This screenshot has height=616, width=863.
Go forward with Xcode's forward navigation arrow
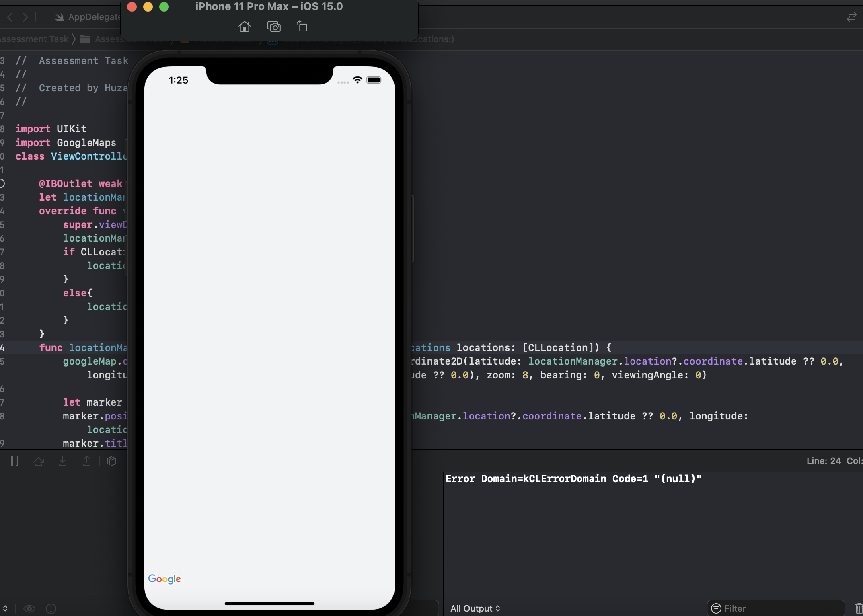tap(25, 17)
